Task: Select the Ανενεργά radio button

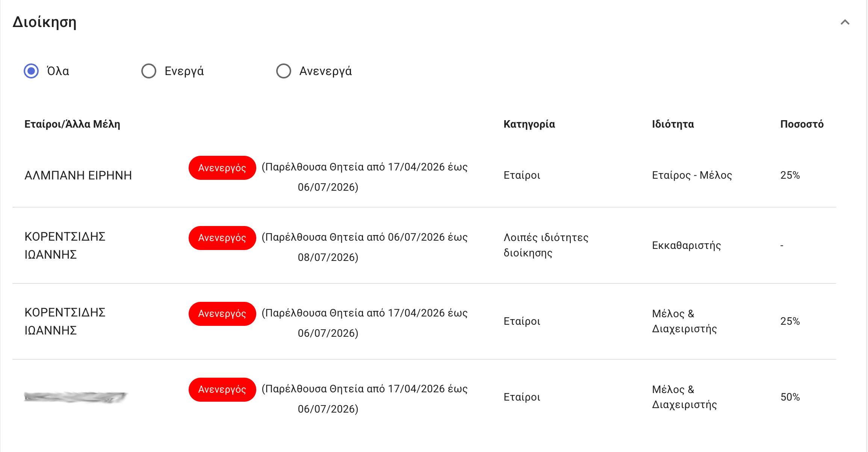Action: pyautogui.click(x=284, y=71)
